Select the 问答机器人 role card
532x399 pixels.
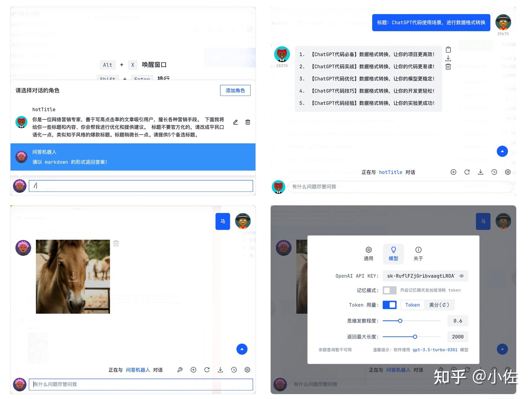tap(133, 157)
